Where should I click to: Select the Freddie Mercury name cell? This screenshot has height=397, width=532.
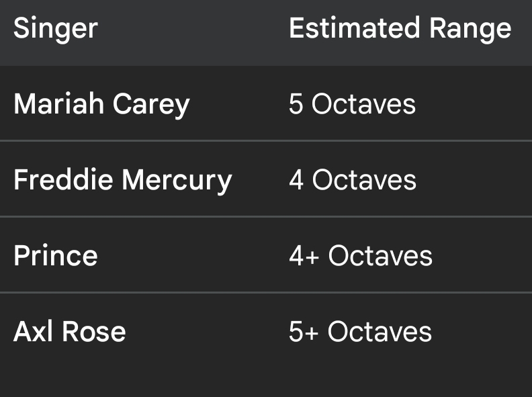[123, 181]
